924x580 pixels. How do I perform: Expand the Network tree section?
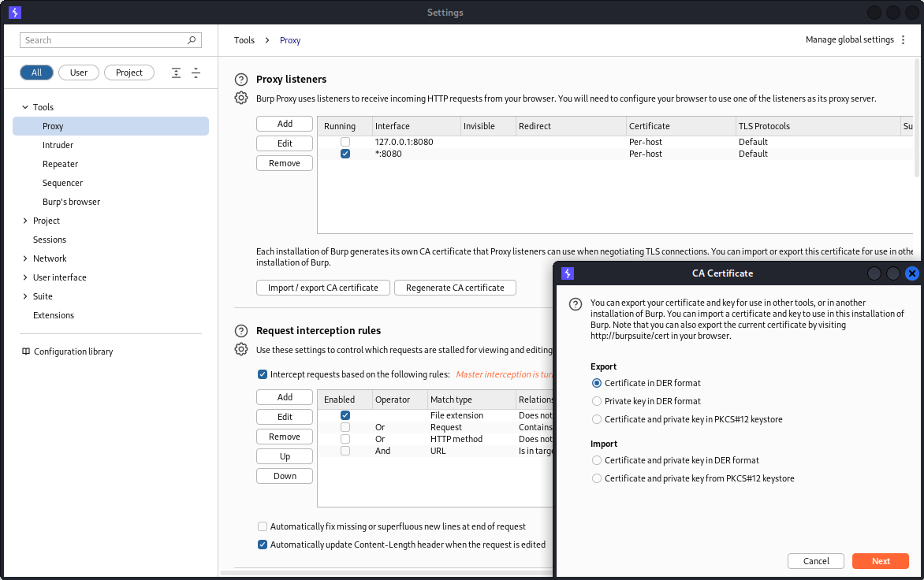point(25,258)
